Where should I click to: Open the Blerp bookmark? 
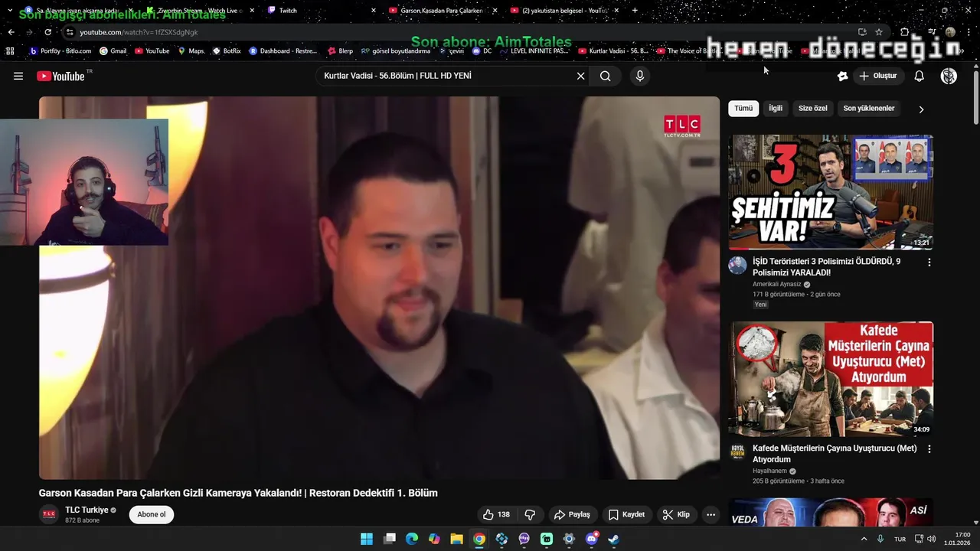(x=340, y=51)
